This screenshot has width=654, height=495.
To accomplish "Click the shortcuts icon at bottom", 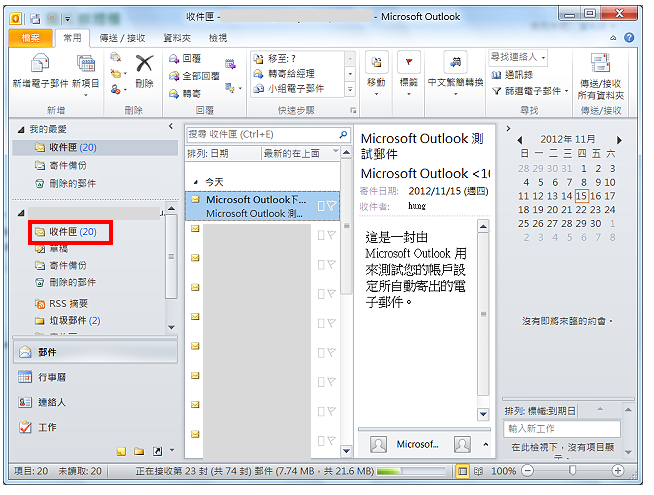I will tap(157, 451).
